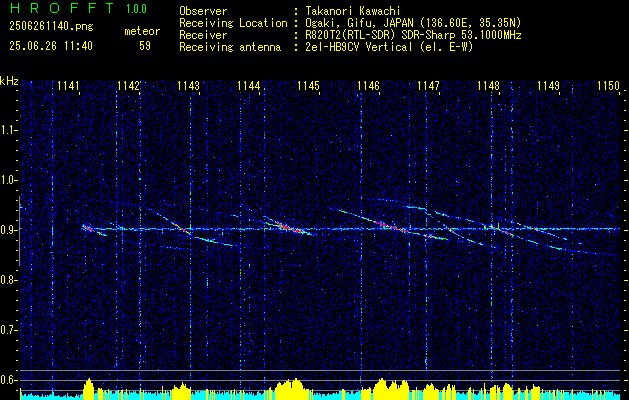Click receiver text R820T2(RTL-SDR) SDR-Sharp 53.1000MHz

(413, 35)
